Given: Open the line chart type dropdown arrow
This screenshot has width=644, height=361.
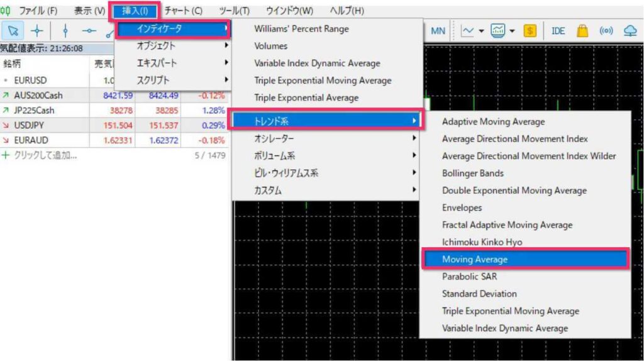Looking at the screenshot, I should tap(481, 31).
